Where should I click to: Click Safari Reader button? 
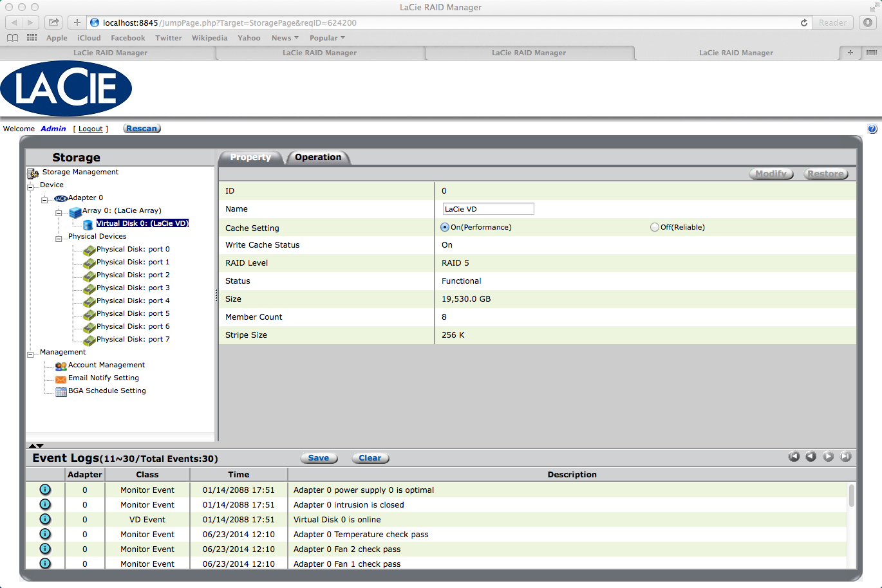(x=832, y=23)
